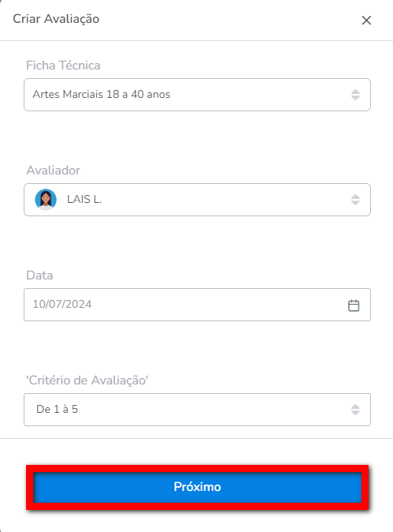
Task: Click Avaliador up-down arrows icon
Action: (x=355, y=200)
